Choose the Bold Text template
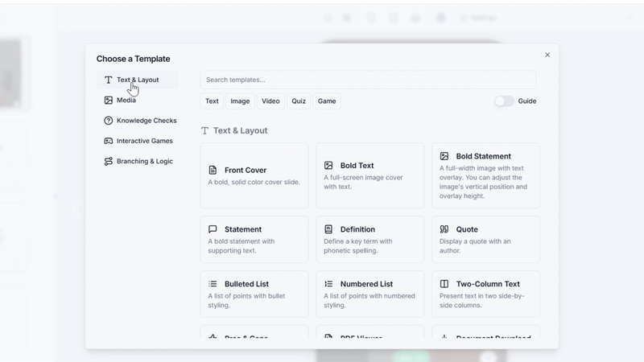The height and width of the screenshot is (362, 644). pos(369,175)
